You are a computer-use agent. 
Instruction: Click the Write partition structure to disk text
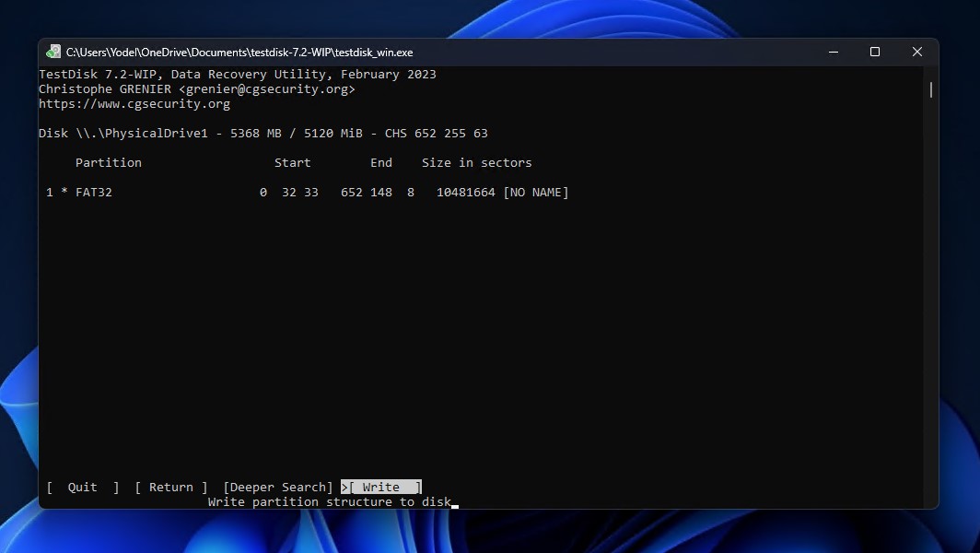coord(329,501)
